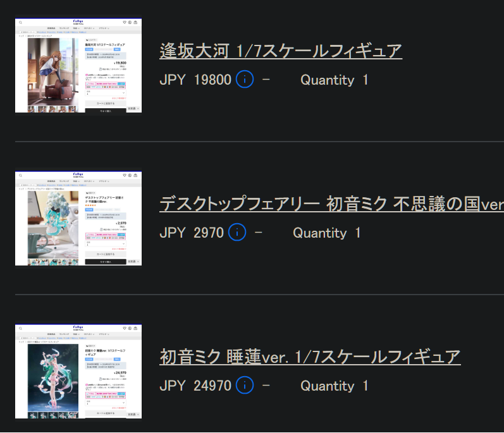Click the search icon inside the 逢坂大河 thumbnail
Screen dimensions: 504x433
tap(21, 23)
